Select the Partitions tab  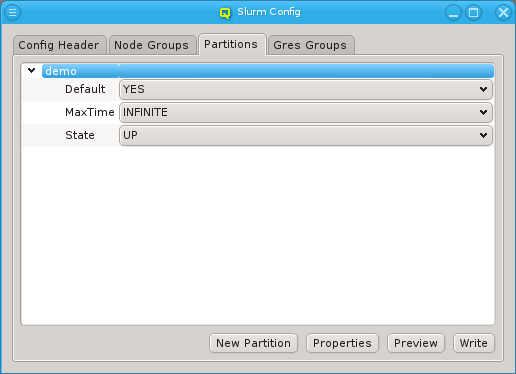tap(232, 44)
